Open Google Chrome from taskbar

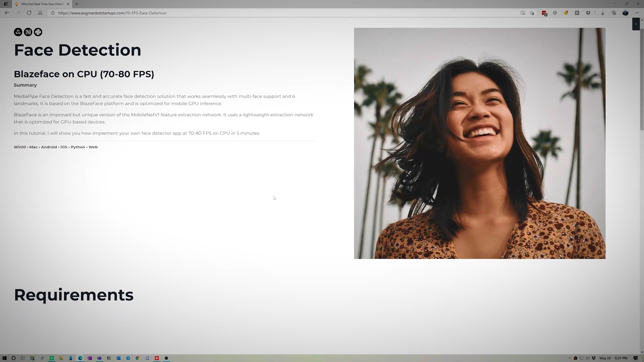pos(138,358)
